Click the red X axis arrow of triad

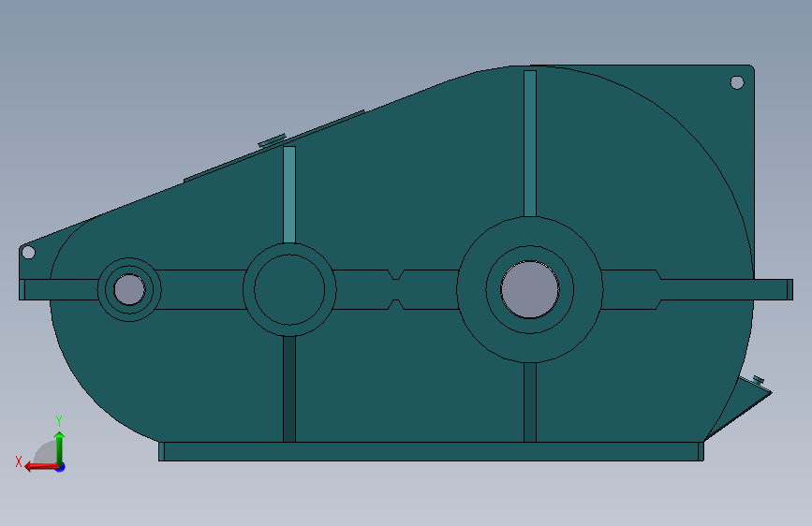(41, 466)
